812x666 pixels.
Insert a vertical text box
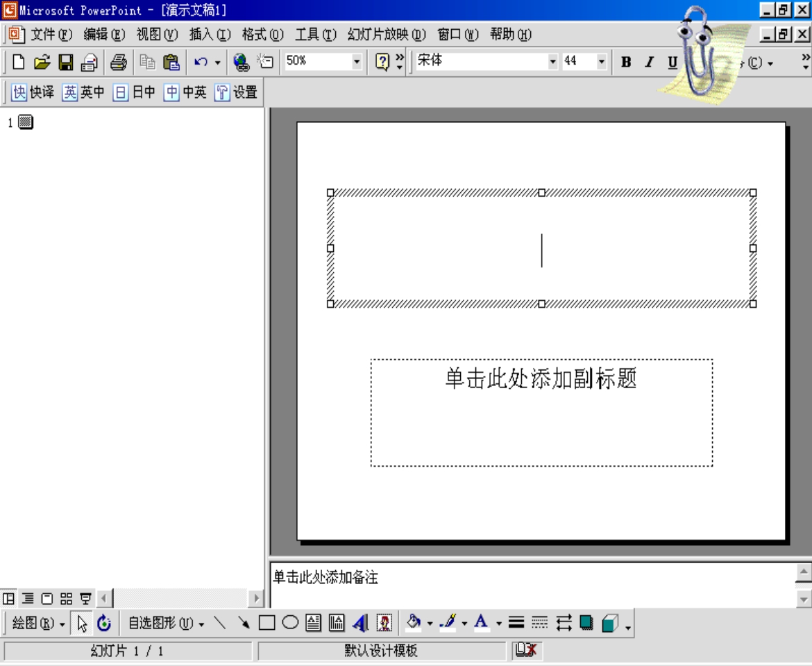pyautogui.click(x=337, y=622)
